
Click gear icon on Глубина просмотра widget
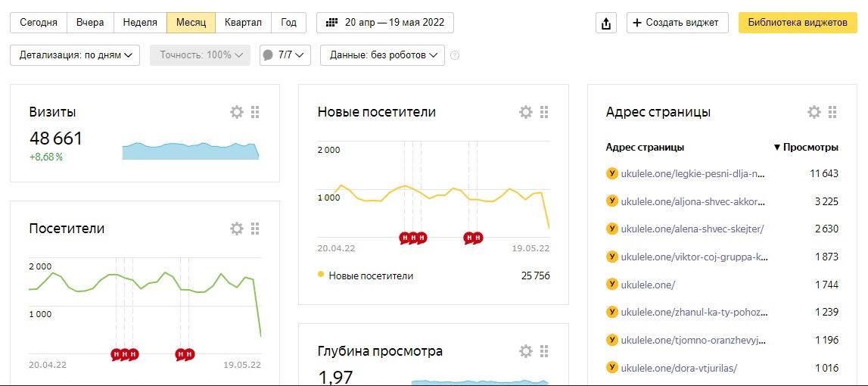click(x=526, y=351)
